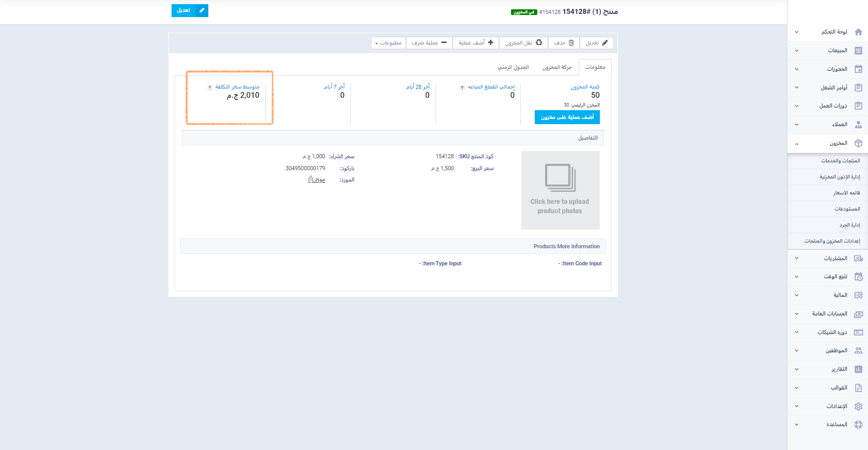Click the blue تعديل button at top
This screenshot has height=450, width=868.
click(190, 10)
